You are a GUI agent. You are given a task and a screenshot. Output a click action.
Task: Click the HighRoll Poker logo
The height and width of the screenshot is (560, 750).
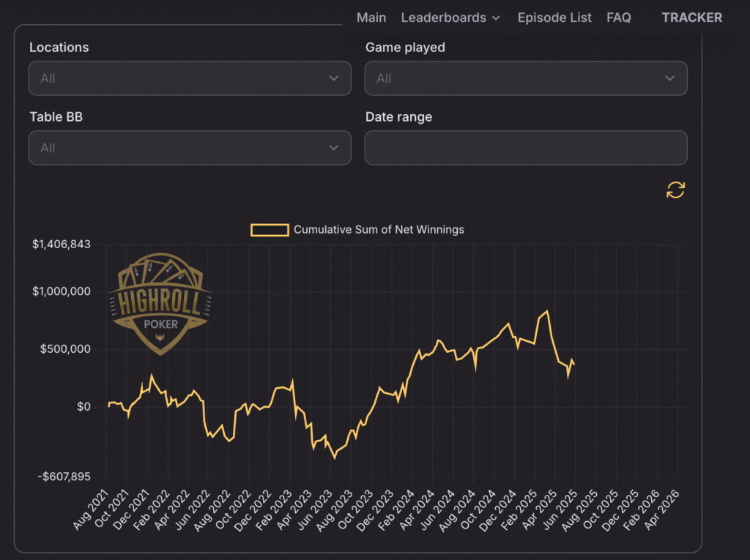tap(160, 304)
